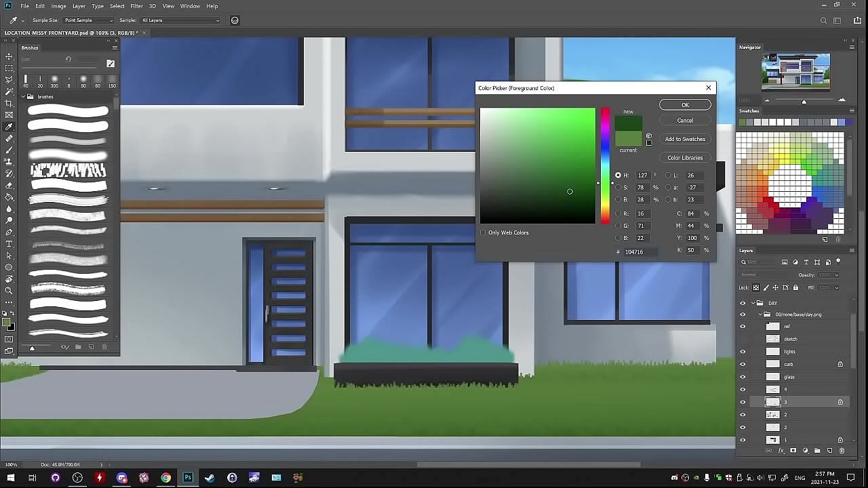The height and width of the screenshot is (488, 868).
Task: Choose the Type tool
Action: [x=9, y=244]
